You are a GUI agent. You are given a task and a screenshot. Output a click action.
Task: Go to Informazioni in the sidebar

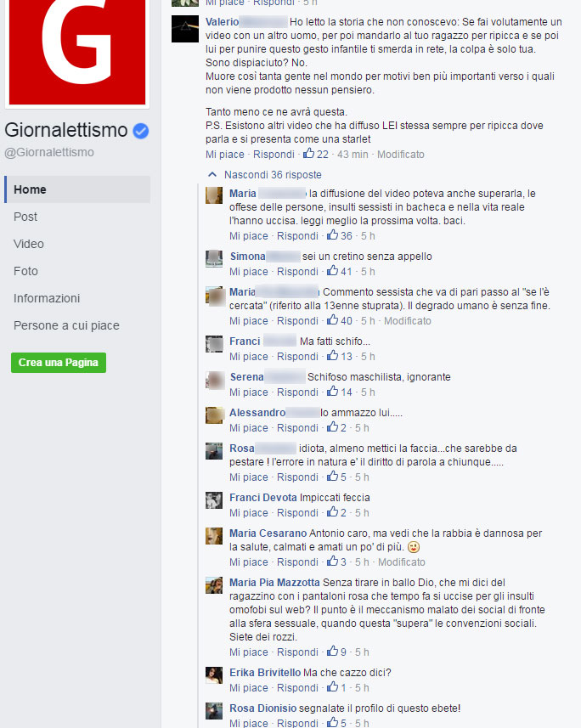click(47, 298)
